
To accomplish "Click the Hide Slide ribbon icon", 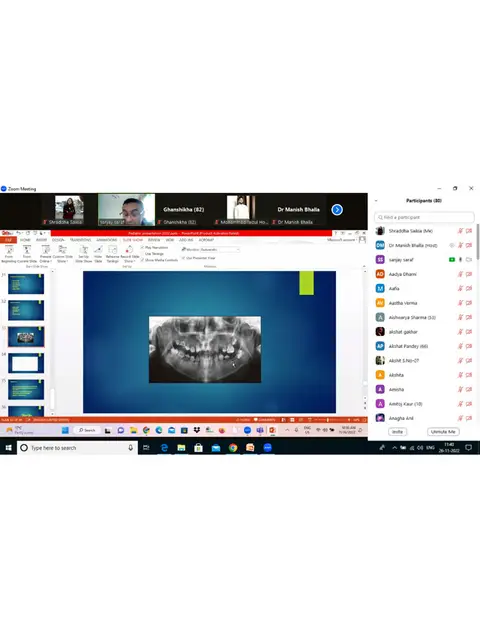I will (98, 250).
